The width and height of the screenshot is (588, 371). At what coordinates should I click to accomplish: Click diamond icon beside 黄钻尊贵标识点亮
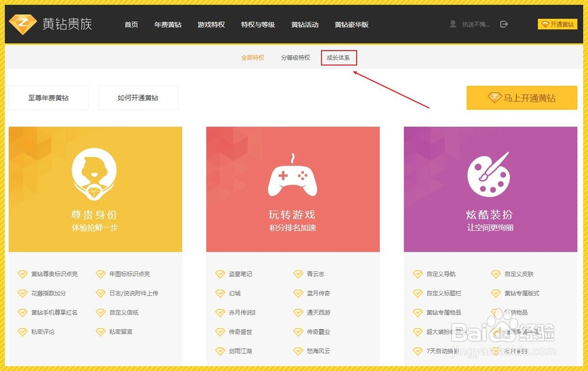tap(22, 274)
